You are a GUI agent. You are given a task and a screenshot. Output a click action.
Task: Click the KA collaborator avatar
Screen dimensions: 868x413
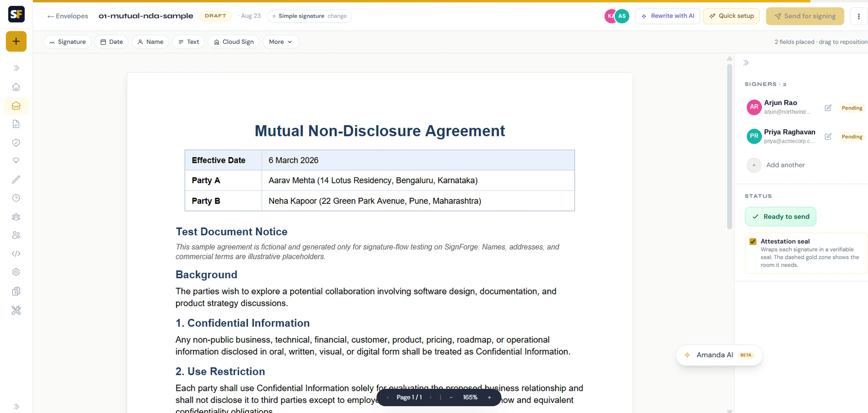(x=610, y=16)
